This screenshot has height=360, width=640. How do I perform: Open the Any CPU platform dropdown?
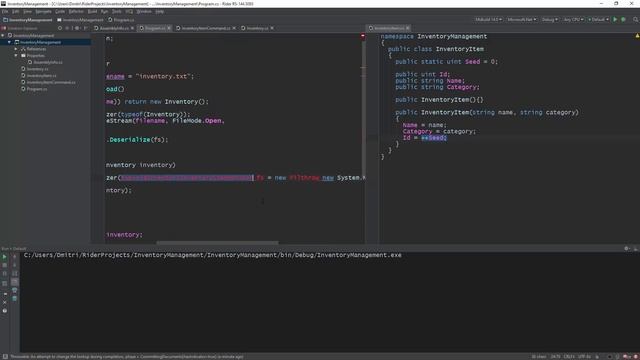point(573,20)
